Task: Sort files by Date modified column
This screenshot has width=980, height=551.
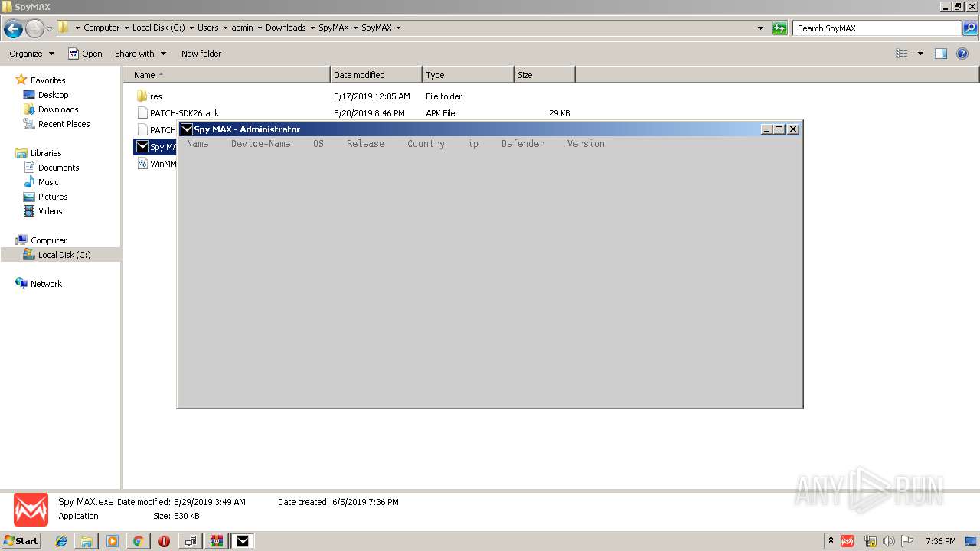Action: 376,75
